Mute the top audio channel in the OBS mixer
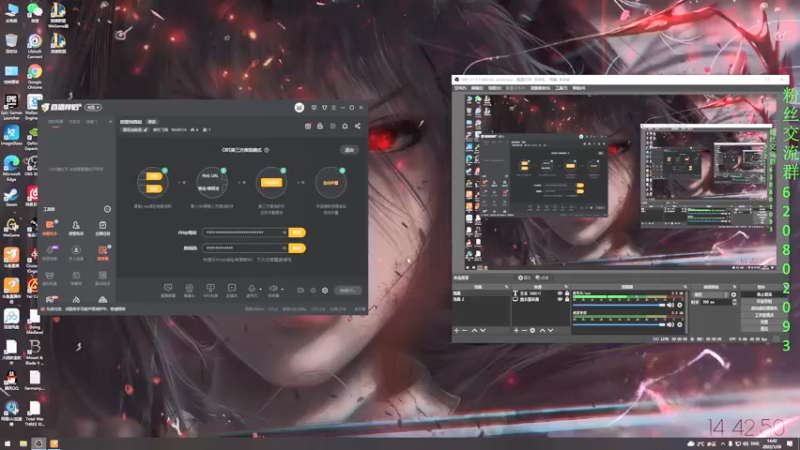This screenshot has height=450, width=800. coord(670,305)
